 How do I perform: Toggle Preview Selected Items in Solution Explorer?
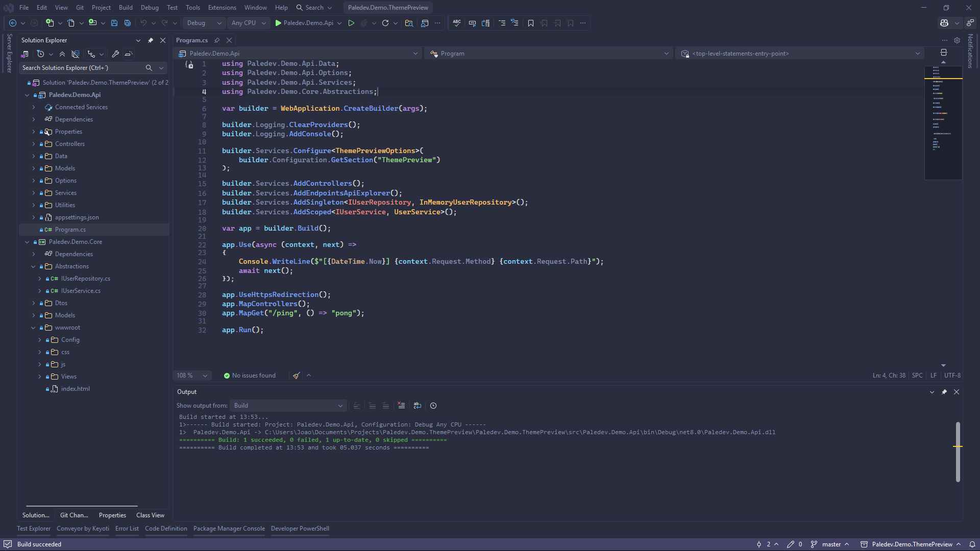[129, 54]
